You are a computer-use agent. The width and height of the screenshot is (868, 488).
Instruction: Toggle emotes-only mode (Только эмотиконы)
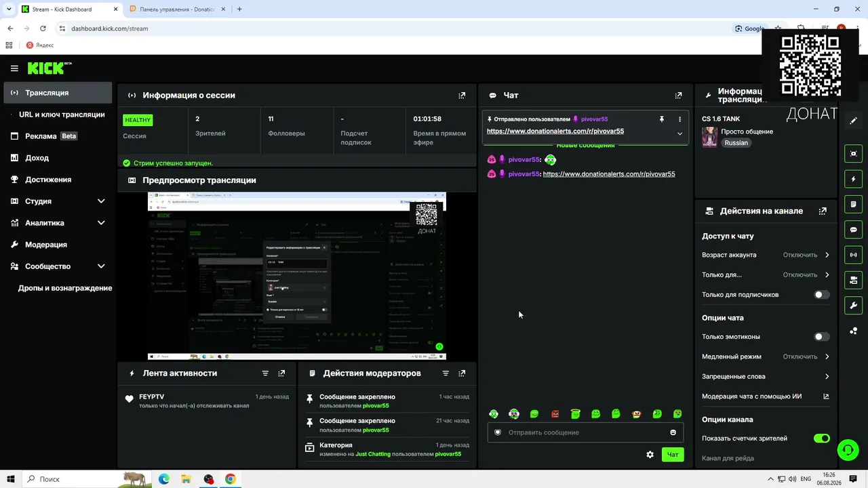821,337
